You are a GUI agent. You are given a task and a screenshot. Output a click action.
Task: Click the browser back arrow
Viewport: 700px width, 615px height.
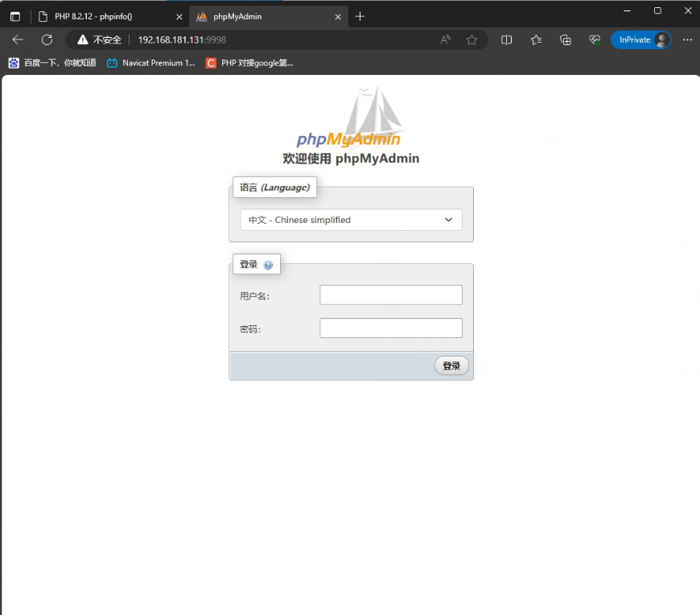tap(18, 39)
